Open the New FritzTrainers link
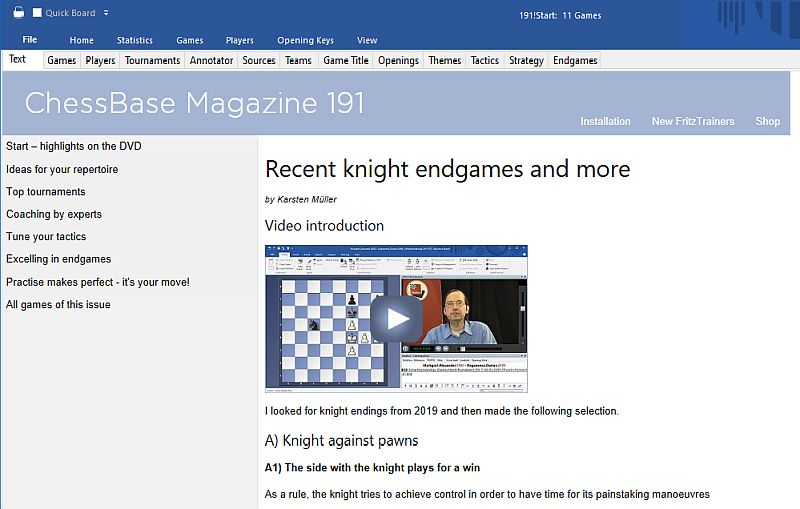800x509 pixels. click(x=692, y=121)
